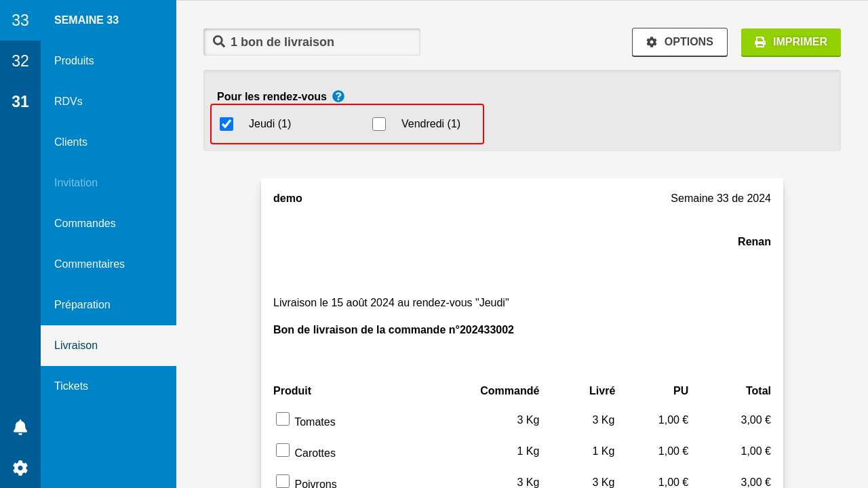Switch to week 32
Screen dimensions: 868x488
[x=20, y=61]
